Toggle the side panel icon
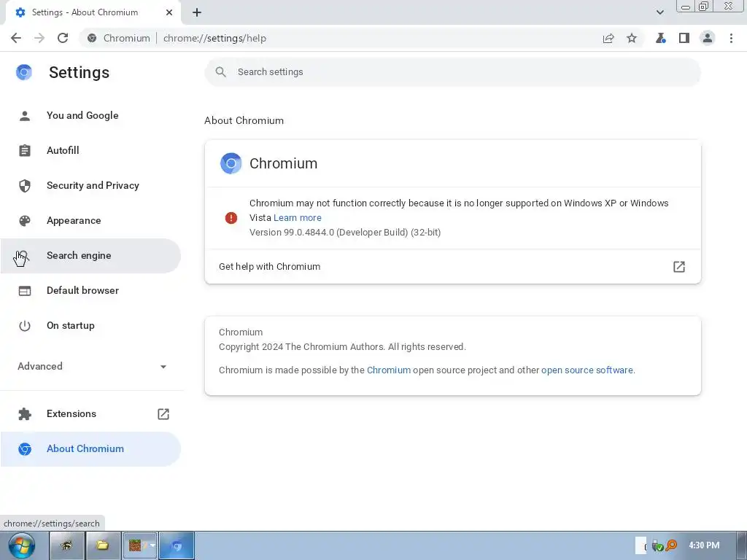 (684, 38)
